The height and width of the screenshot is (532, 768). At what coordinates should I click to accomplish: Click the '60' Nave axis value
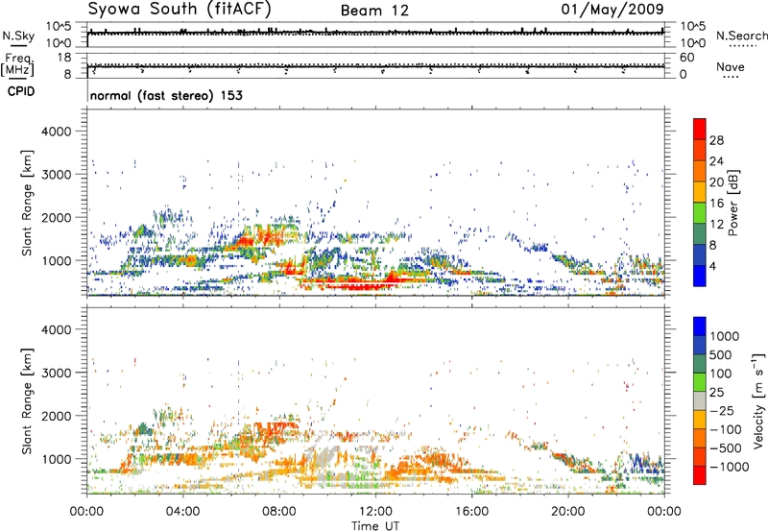pos(686,58)
